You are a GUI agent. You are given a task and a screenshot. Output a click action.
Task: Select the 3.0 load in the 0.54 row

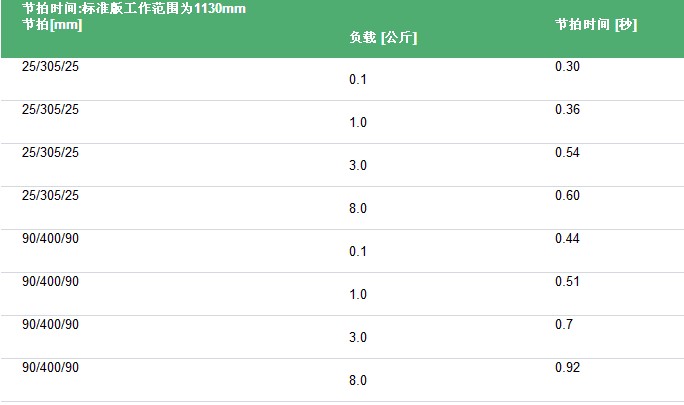click(358, 165)
